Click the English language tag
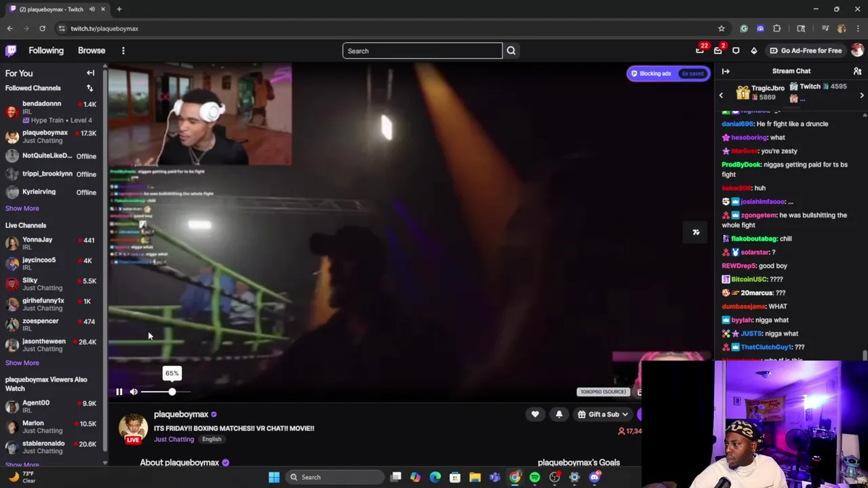Image resolution: width=868 pixels, height=488 pixels. 212,439
